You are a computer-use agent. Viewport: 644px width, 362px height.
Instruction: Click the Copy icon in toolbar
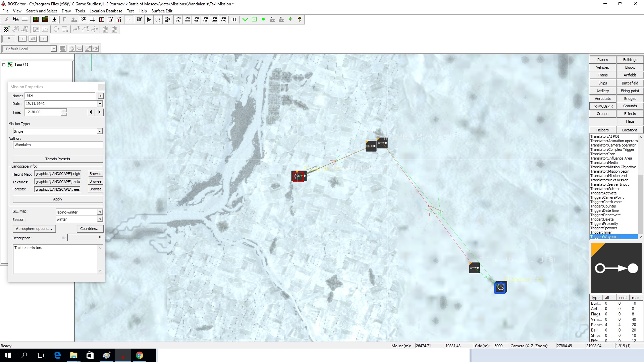click(x=16, y=19)
